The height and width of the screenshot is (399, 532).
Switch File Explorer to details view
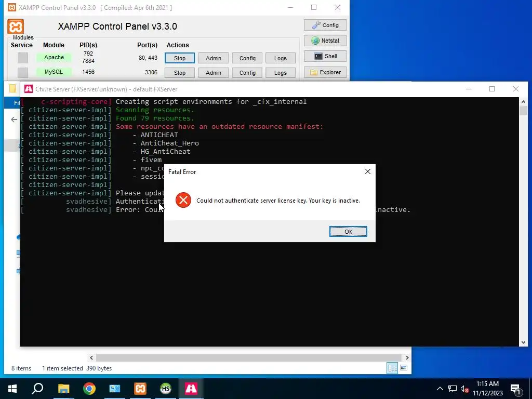pyautogui.click(x=393, y=368)
